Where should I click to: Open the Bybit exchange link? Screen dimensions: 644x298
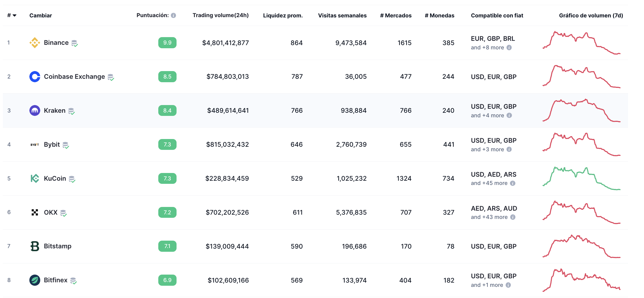52,144
